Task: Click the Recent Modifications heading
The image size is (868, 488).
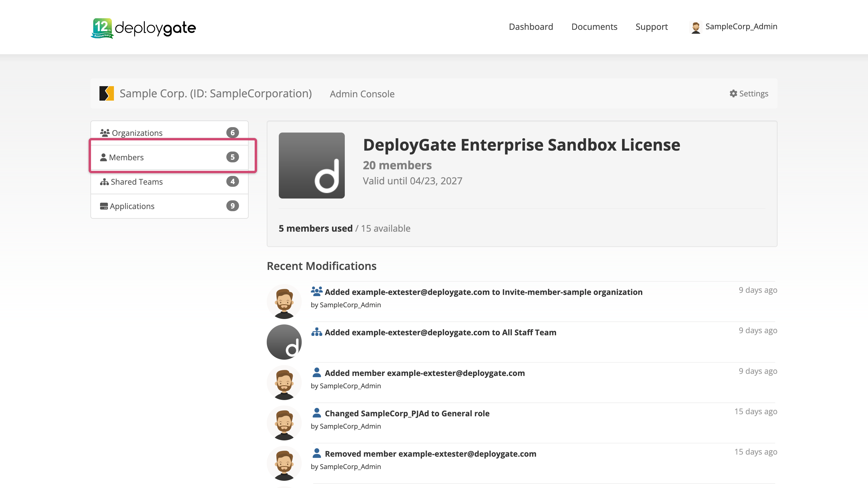Action: point(322,266)
